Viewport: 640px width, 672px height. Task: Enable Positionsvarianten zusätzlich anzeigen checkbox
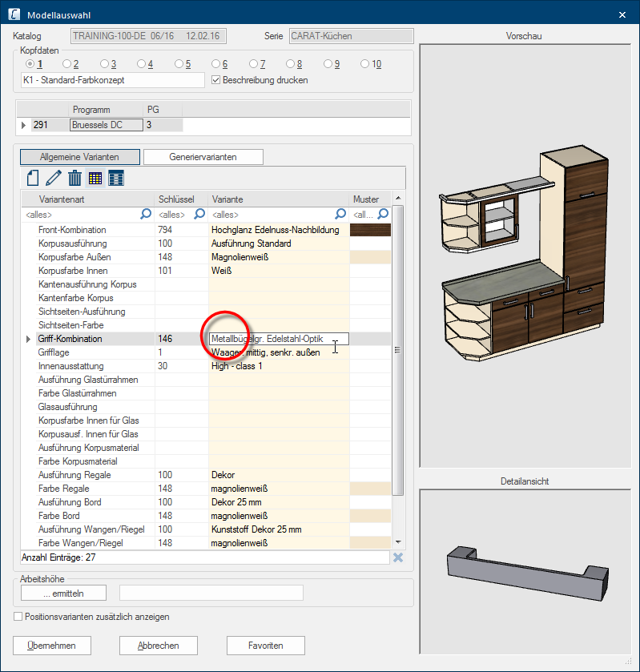18,617
